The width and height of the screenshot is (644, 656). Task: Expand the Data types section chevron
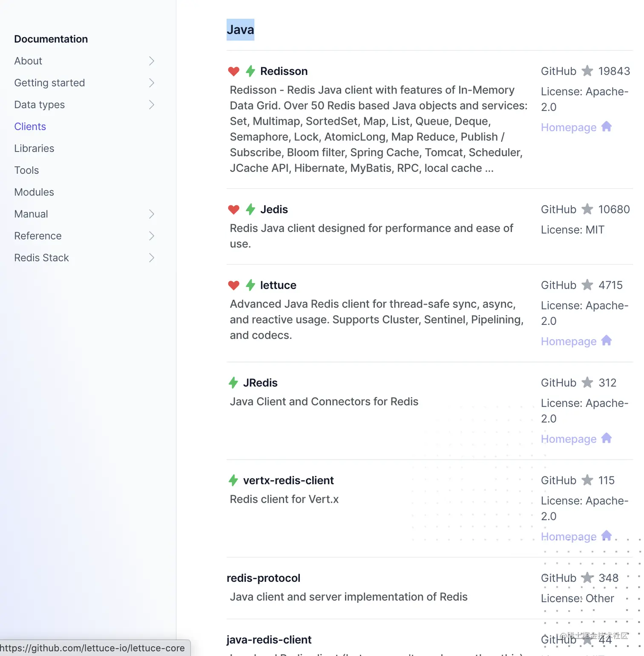pyautogui.click(x=152, y=105)
